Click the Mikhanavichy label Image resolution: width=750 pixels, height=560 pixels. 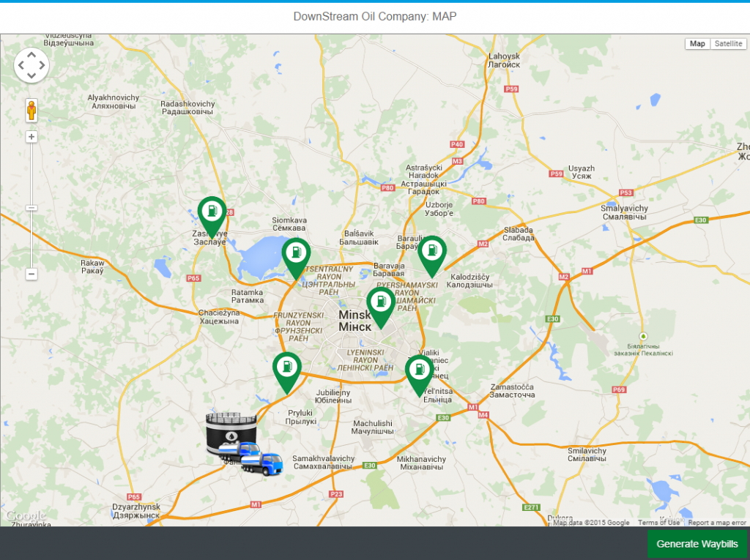pyautogui.click(x=421, y=463)
